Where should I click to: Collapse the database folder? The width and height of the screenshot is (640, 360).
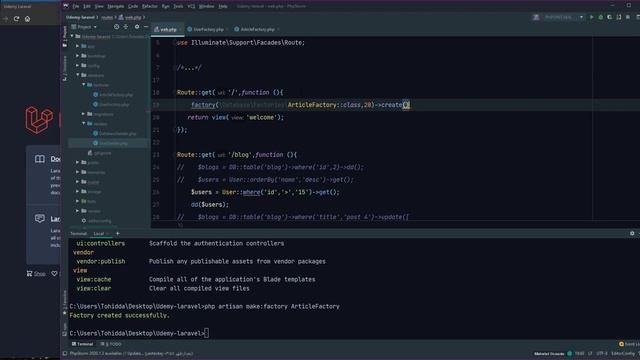(78, 75)
